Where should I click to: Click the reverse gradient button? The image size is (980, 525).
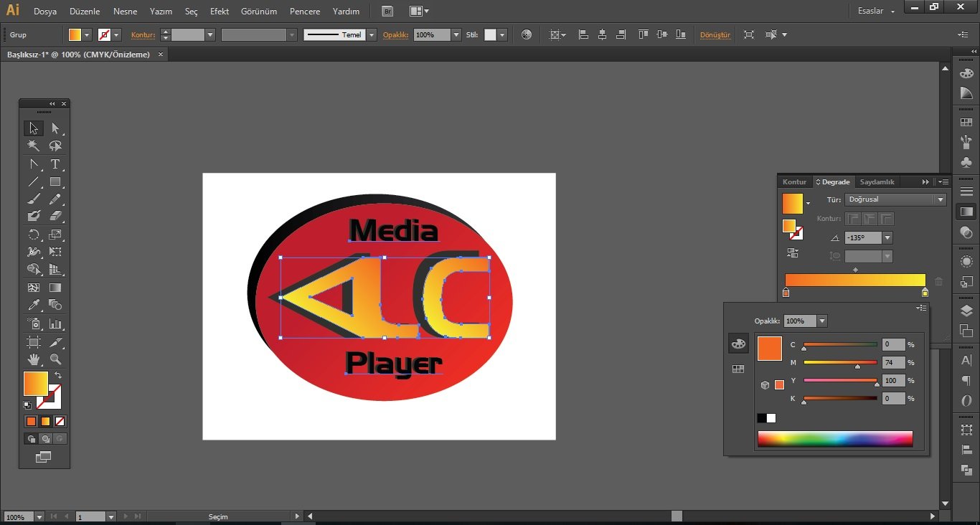pyautogui.click(x=793, y=252)
